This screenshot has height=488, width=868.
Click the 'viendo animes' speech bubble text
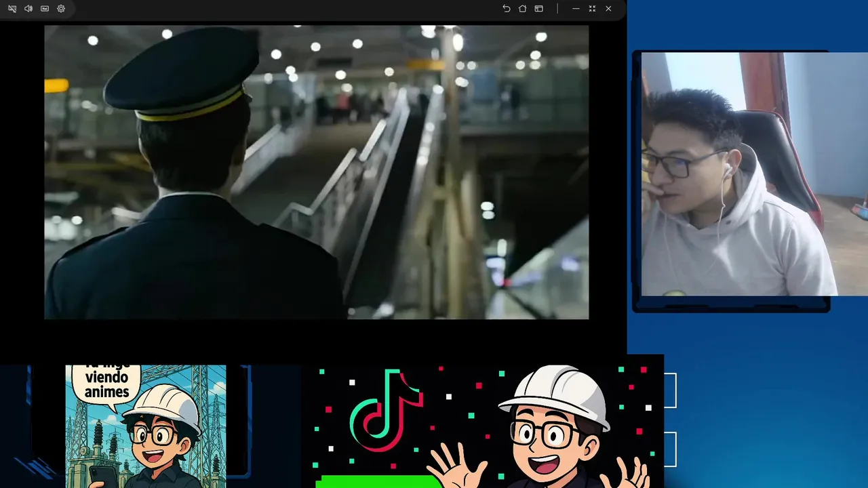(106, 384)
